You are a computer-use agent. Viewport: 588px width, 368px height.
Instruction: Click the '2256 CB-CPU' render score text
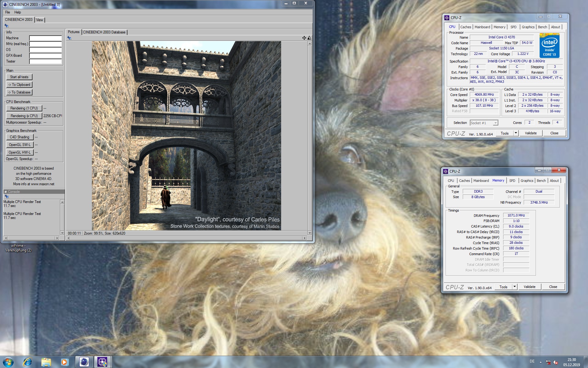pyautogui.click(x=53, y=116)
